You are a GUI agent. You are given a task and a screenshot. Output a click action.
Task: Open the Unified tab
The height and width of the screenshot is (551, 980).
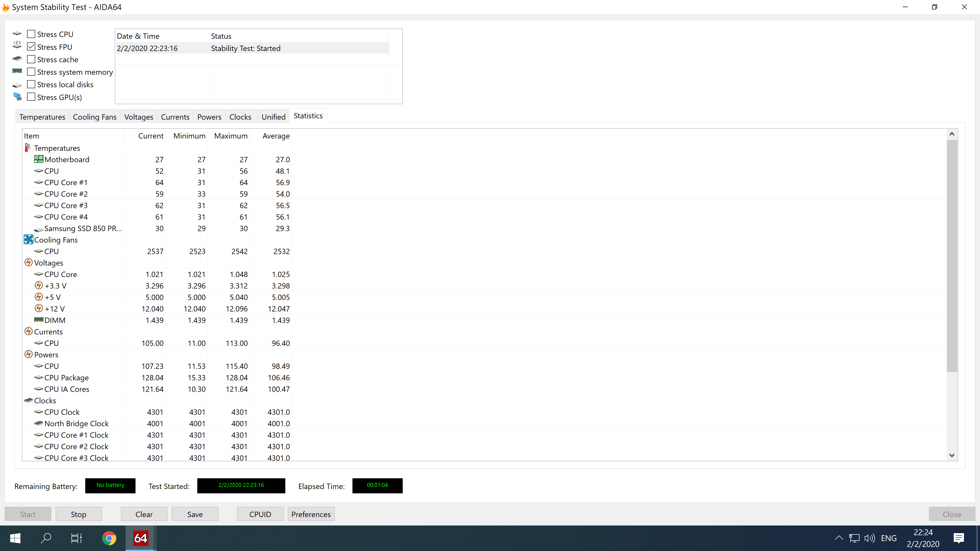273,117
